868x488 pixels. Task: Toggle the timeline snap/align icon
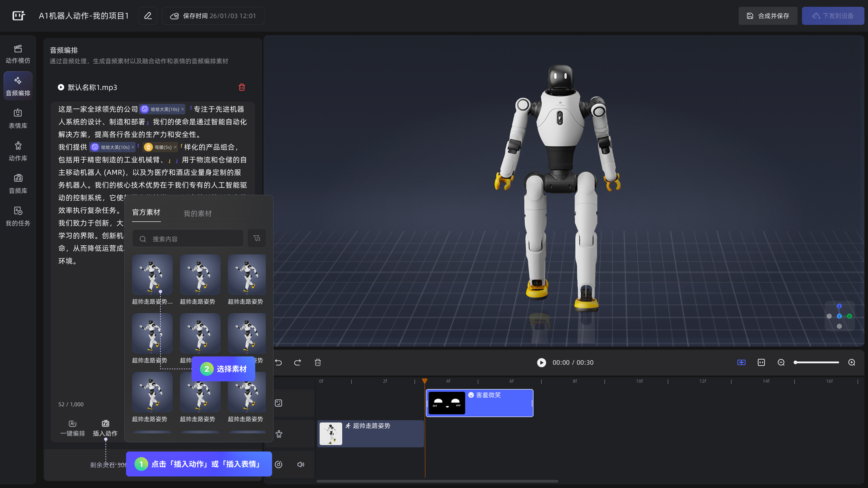741,362
